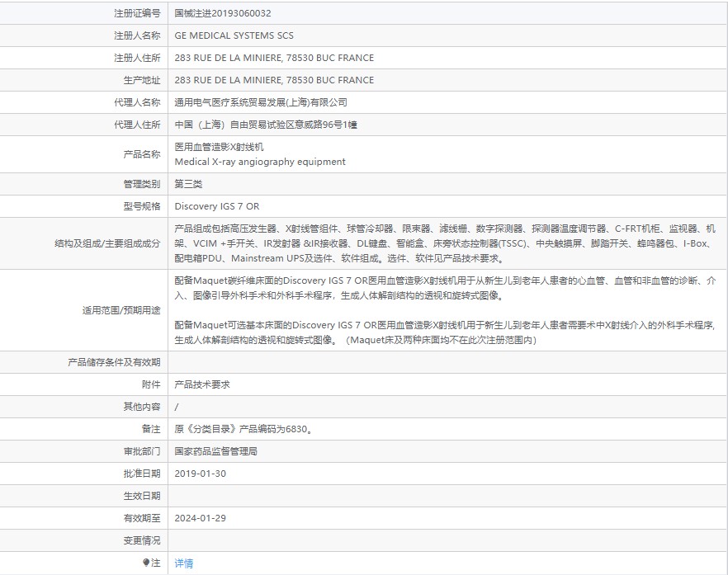Select the text Medical X-ray angiography equipment

click(260, 162)
